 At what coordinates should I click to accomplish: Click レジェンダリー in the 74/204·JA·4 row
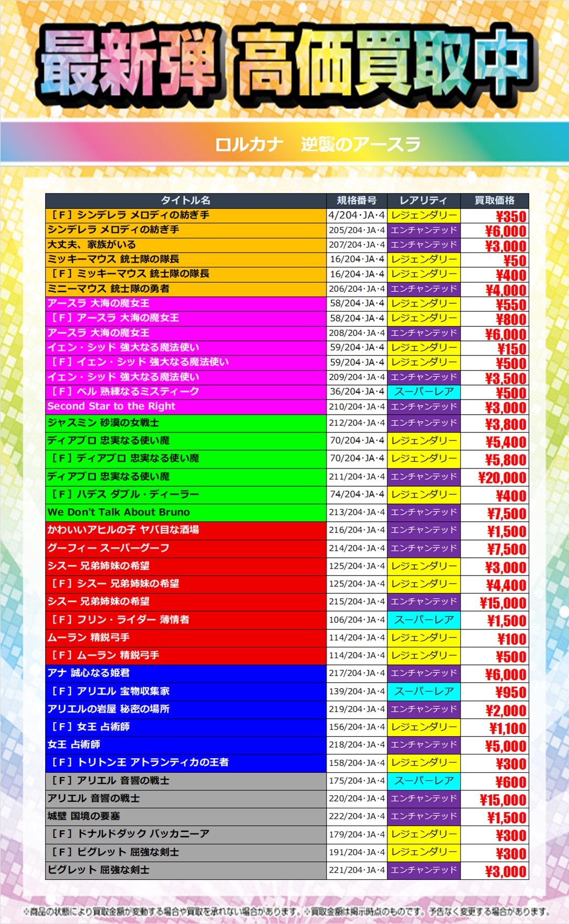point(424,494)
